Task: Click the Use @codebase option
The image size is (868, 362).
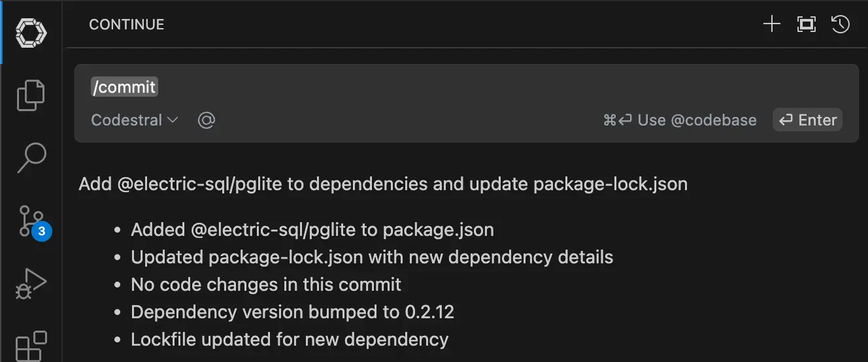Action: [680, 120]
